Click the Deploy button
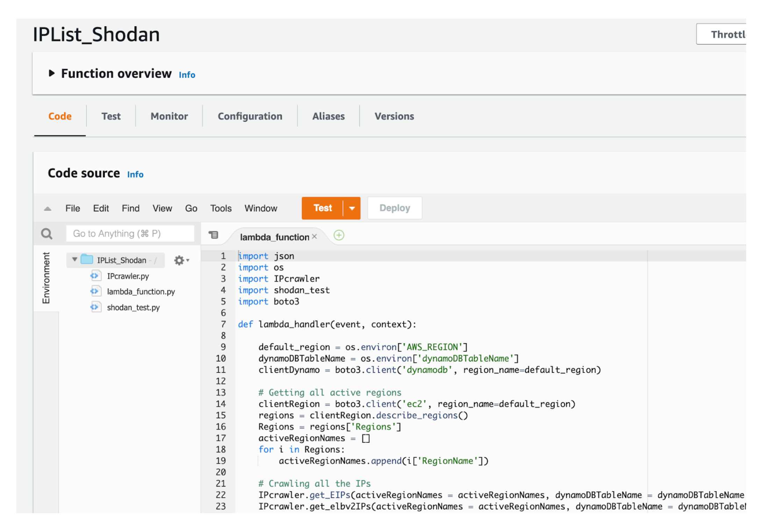 coord(394,208)
